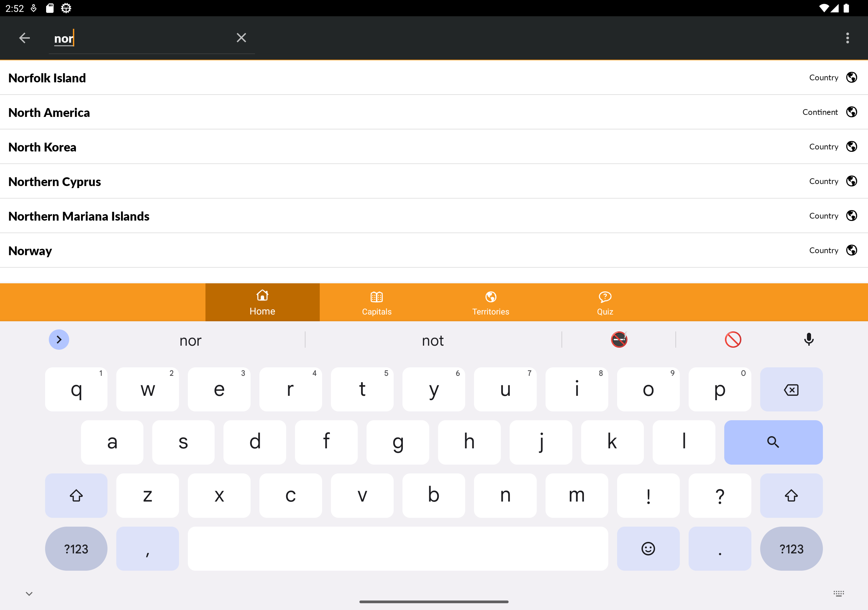Switch to left ?123 symbols key
Viewport: 868px width, 610px height.
tap(76, 548)
